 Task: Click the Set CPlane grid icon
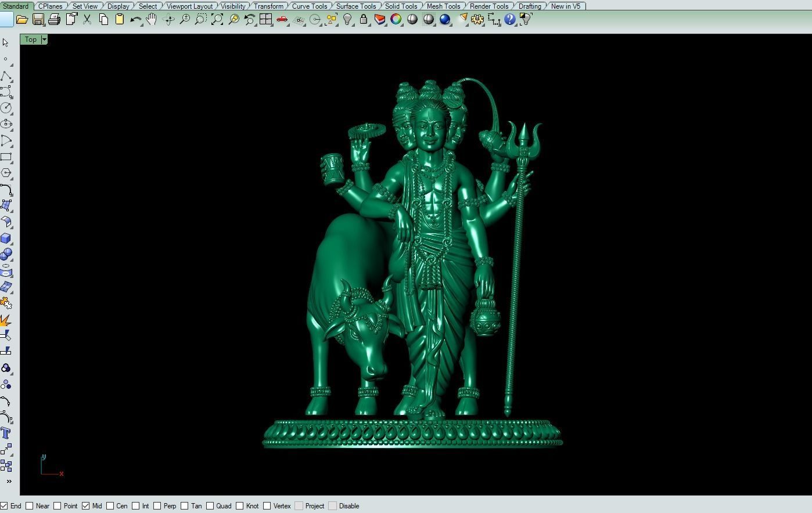click(299, 19)
